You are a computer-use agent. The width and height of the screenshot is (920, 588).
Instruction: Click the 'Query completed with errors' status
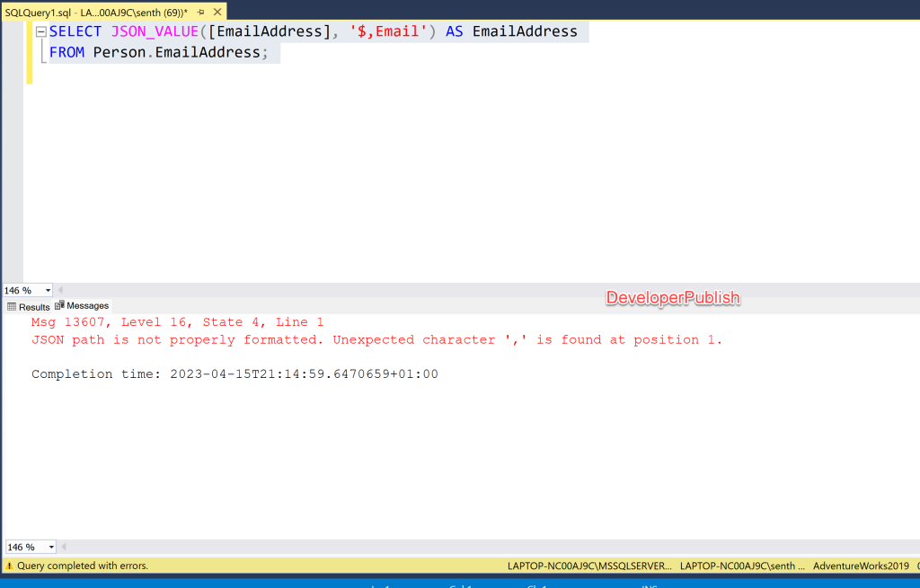82,566
